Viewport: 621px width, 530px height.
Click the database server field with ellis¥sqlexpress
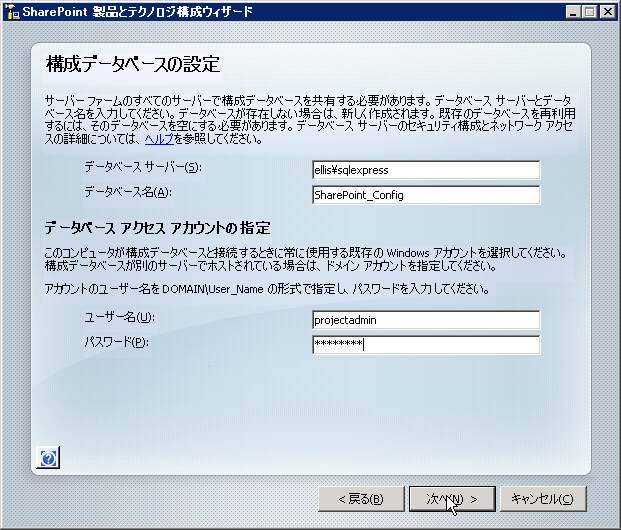(x=426, y=170)
